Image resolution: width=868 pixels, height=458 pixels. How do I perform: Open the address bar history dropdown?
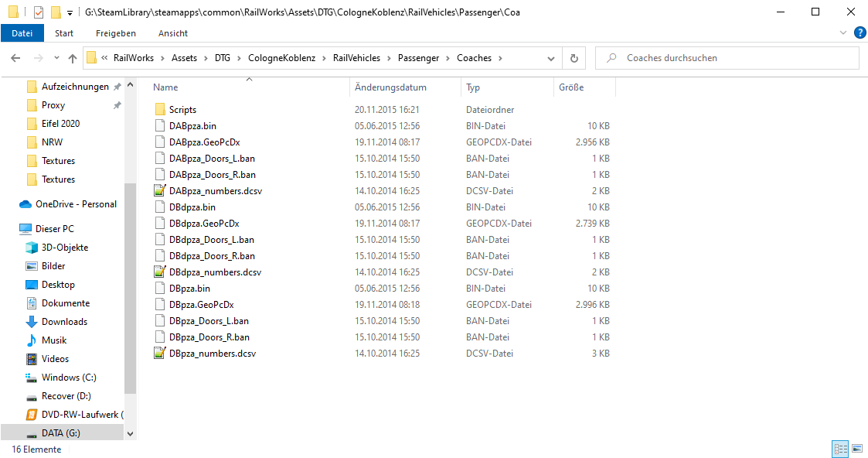click(x=551, y=58)
